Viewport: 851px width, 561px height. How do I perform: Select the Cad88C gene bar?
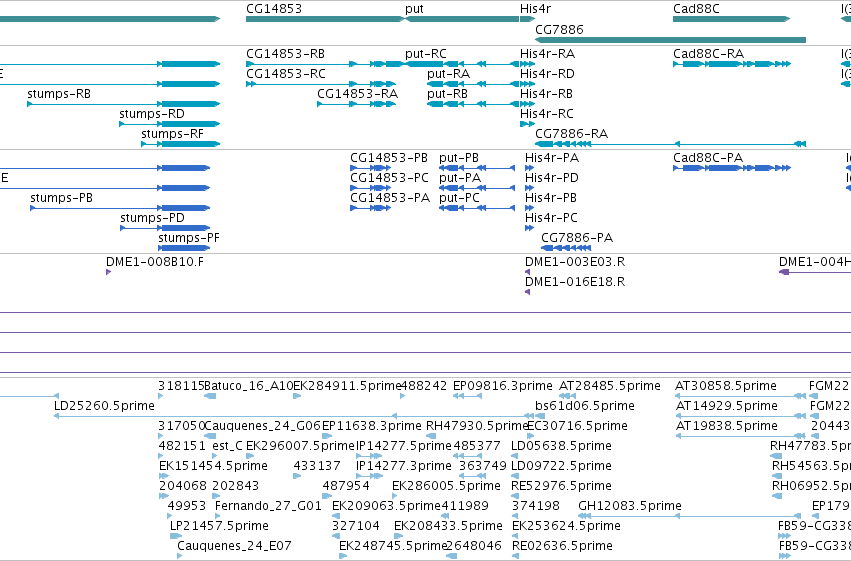point(731,19)
